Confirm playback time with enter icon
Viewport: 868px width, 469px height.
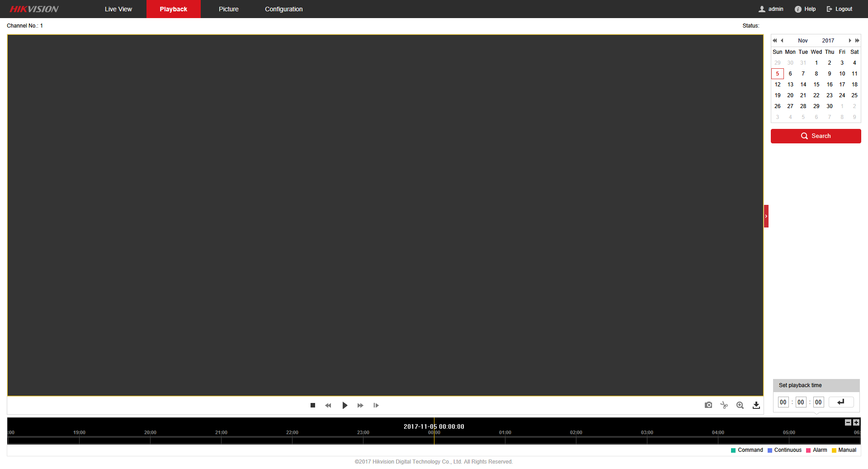pos(841,402)
